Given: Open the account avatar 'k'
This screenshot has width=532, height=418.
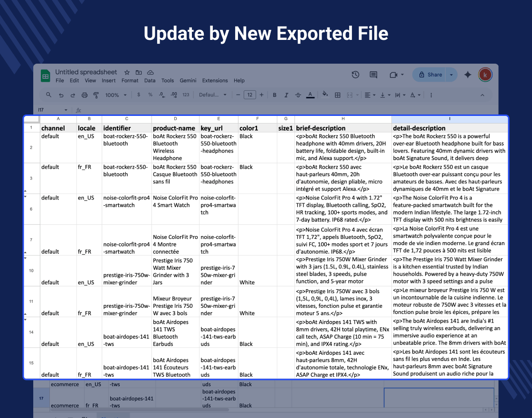Looking at the screenshot, I should tap(485, 75).
